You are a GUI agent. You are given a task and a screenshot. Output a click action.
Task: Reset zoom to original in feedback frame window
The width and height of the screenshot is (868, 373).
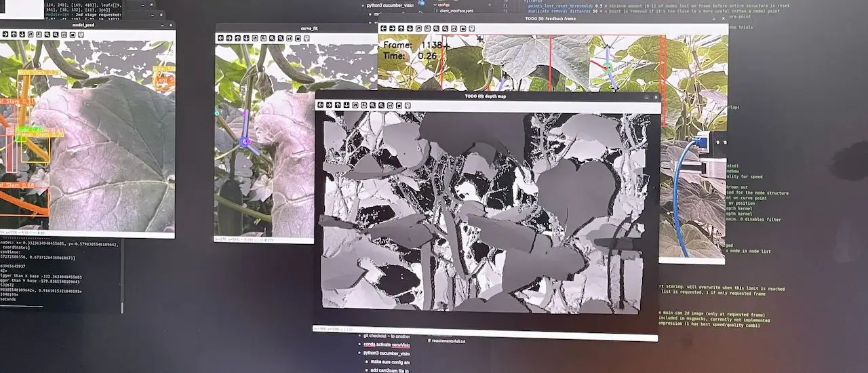point(418,28)
